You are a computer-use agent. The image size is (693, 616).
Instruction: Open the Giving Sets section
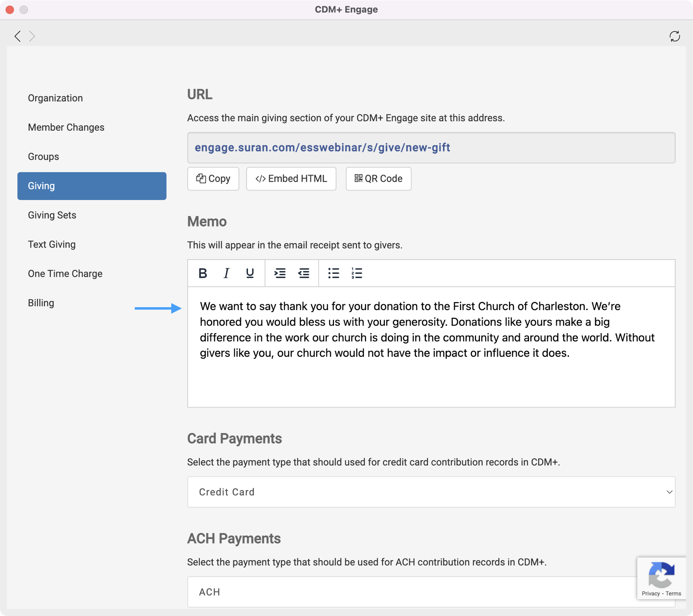(52, 215)
